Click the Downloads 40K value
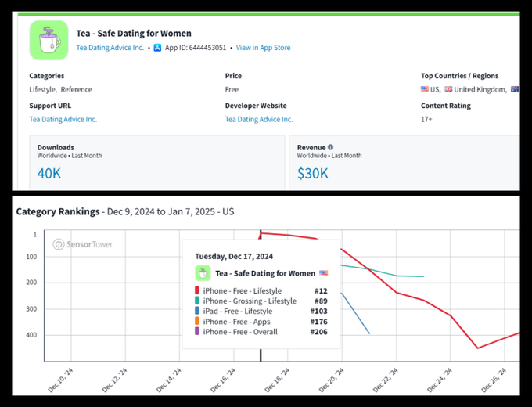The height and width of the screenshot is (407, 532). (49, 173)
